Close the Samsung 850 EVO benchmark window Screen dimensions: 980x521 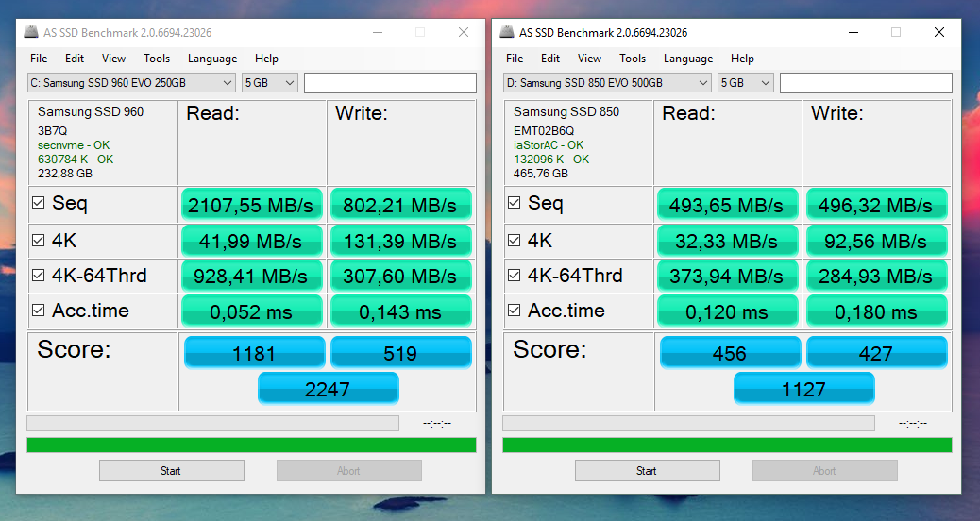[x=938, y=32]
